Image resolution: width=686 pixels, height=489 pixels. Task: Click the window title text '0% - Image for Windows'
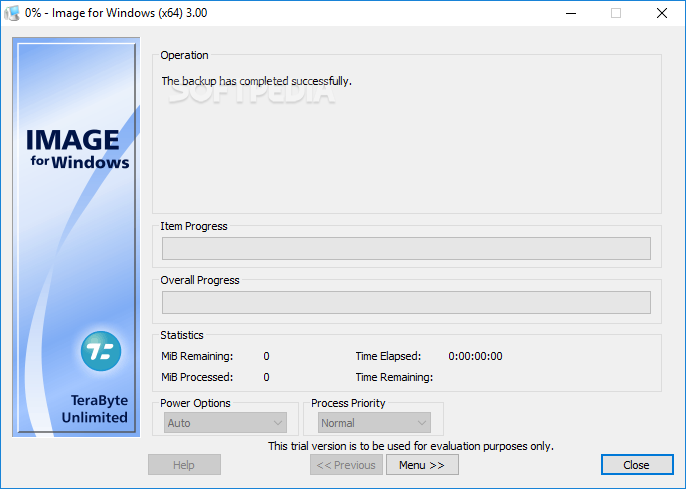pos(116,13)
